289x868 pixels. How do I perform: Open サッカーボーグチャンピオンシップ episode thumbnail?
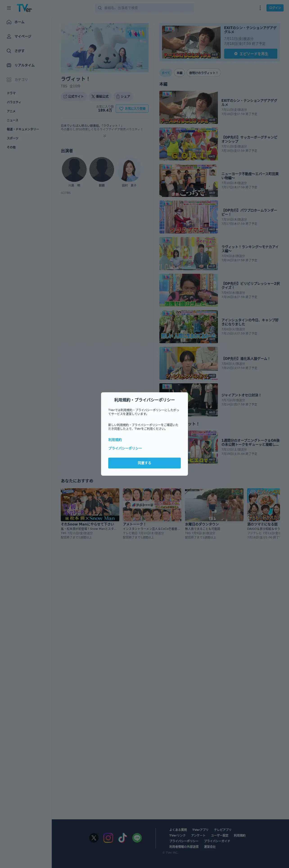point(188,144)
